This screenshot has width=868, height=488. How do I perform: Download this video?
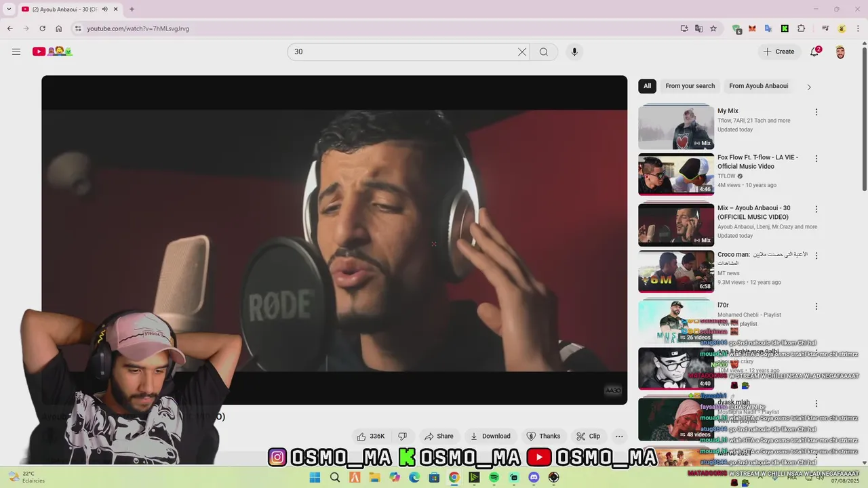coord(490,436)
